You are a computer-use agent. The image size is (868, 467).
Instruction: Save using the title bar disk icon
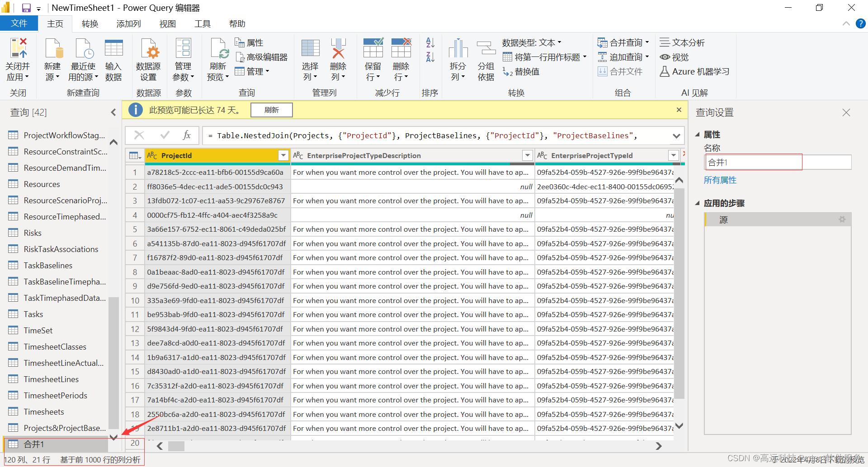[26, 8]
